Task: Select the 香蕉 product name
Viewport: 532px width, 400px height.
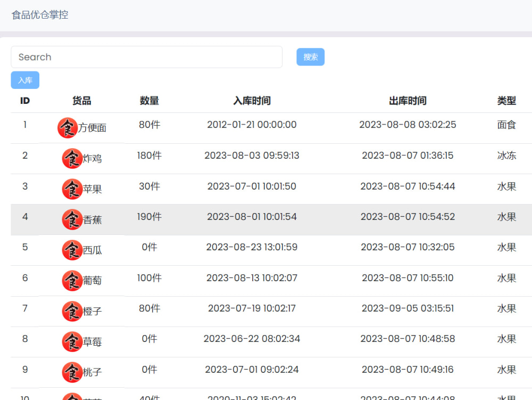Action: point(92,219)
